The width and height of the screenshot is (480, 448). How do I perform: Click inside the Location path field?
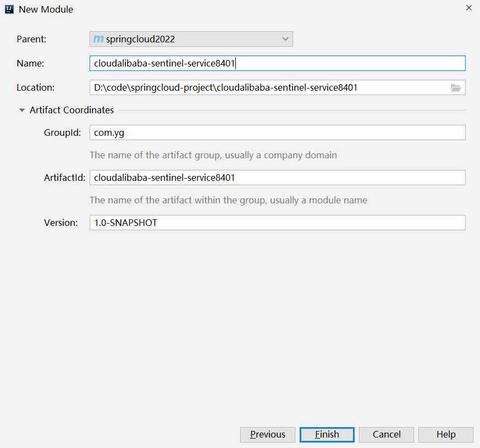(x=269, y=87)
